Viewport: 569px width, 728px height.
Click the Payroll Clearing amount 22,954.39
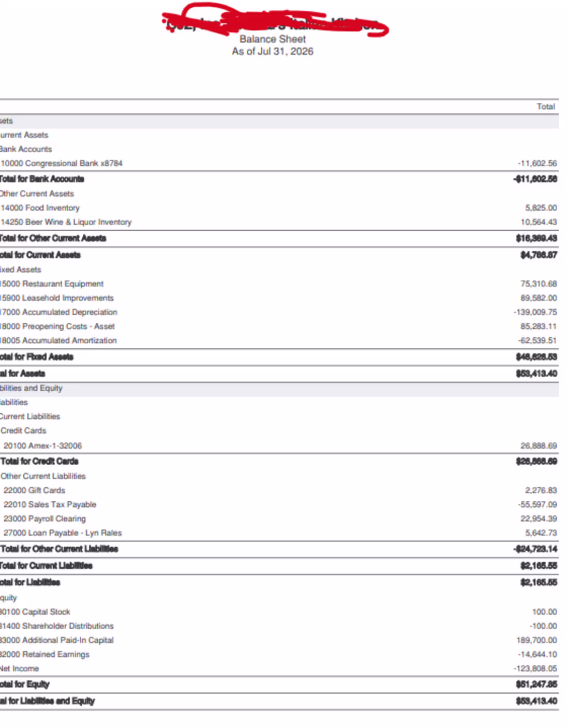coord(539,519)
